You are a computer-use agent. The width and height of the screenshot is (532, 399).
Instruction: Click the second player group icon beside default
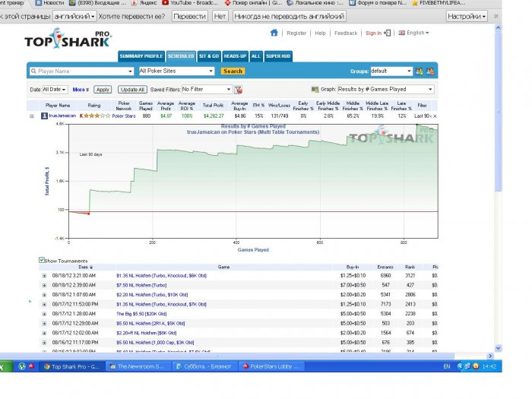pyautogui.click(x=430, y=71)
